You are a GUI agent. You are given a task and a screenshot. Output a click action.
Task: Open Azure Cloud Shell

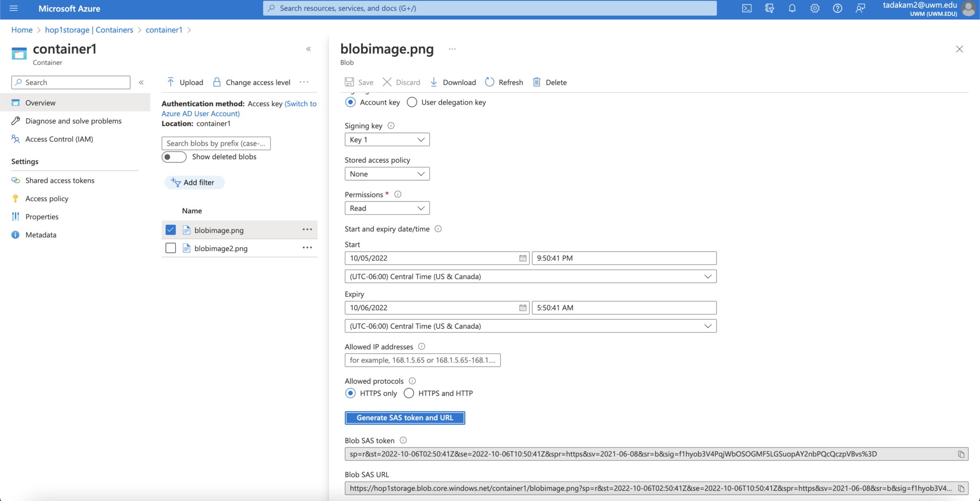(x=746, y=8)
